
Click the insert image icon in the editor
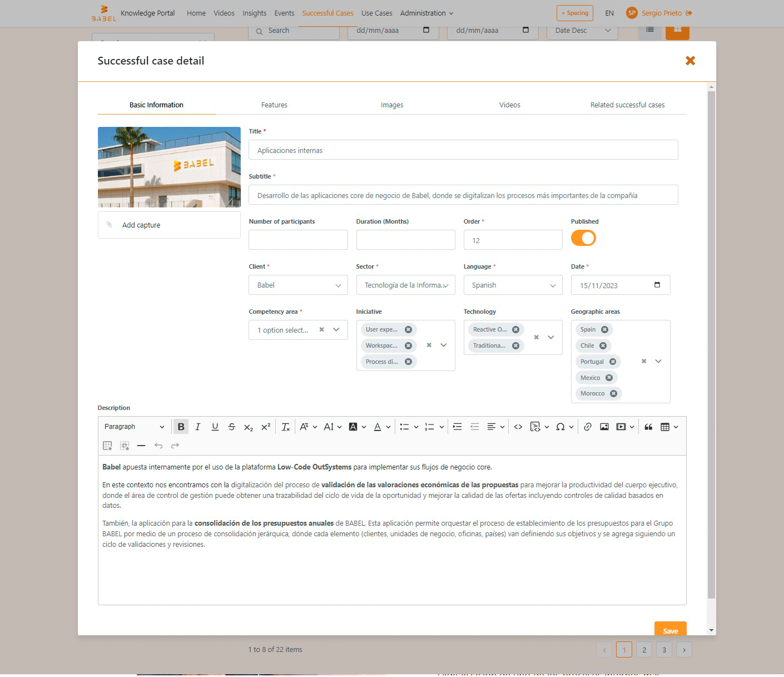pyautogui.click(x=604, y=427)
